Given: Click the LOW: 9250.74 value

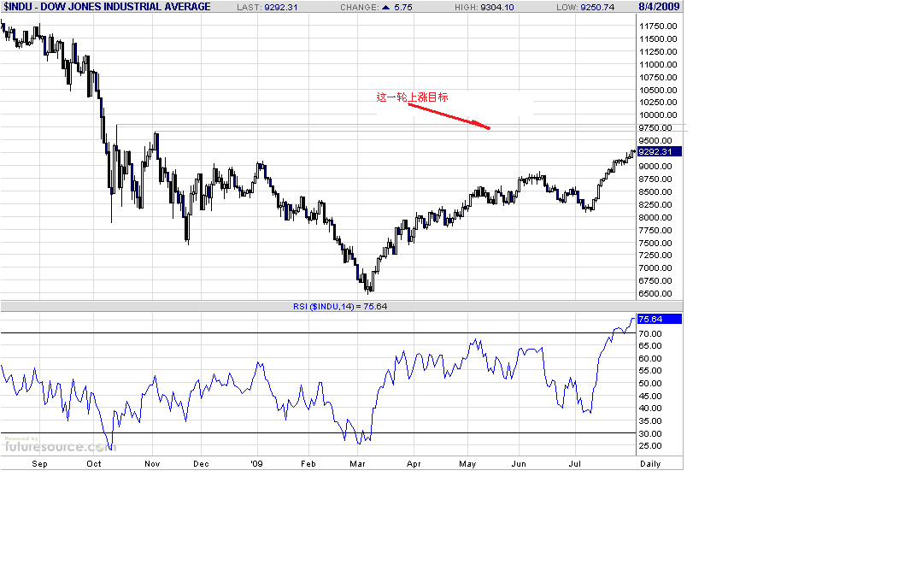Looking at the screenshot, I should pos(585,8).
